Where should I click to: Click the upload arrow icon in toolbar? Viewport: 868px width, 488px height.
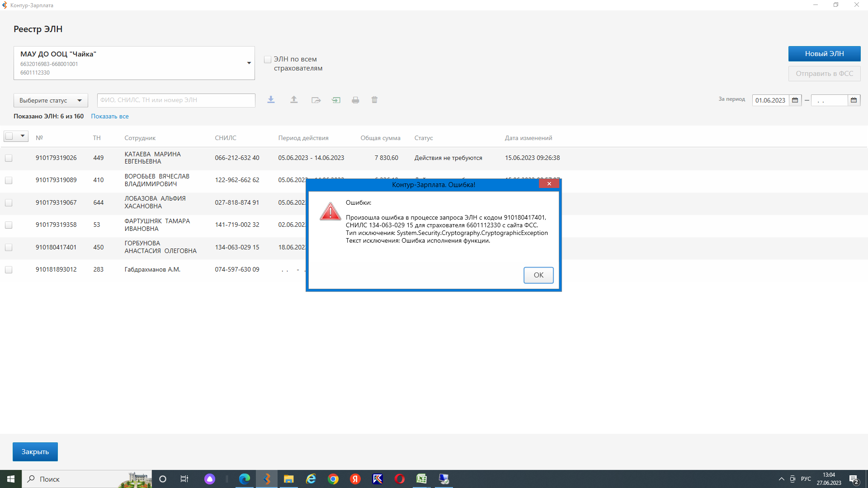(x=294, y=100)
